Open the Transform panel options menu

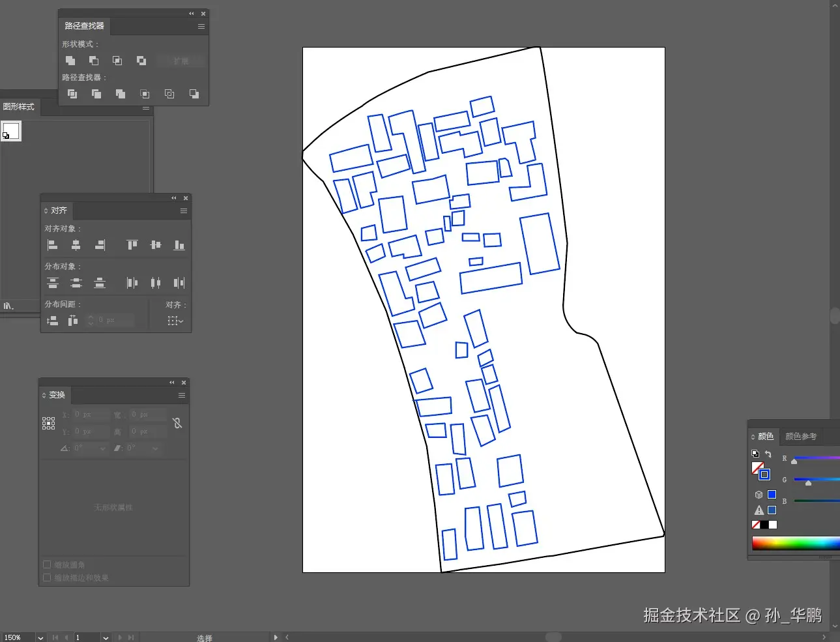[x=182, y=396]
